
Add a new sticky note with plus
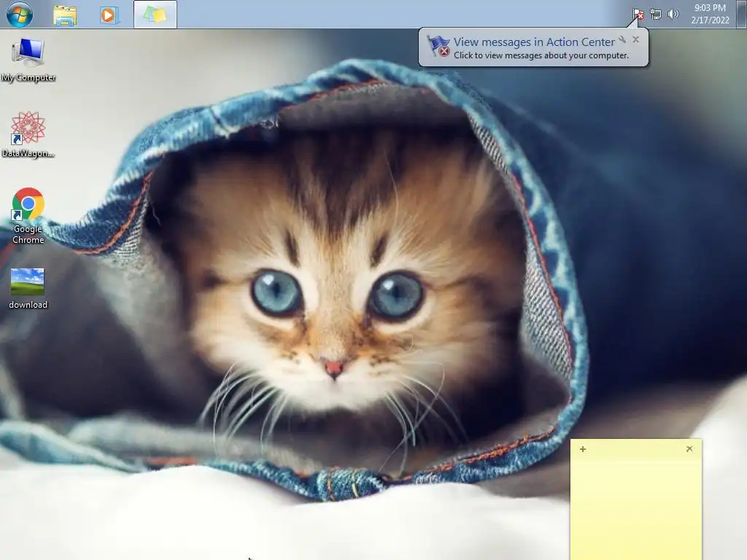click(x=583, y=449)
